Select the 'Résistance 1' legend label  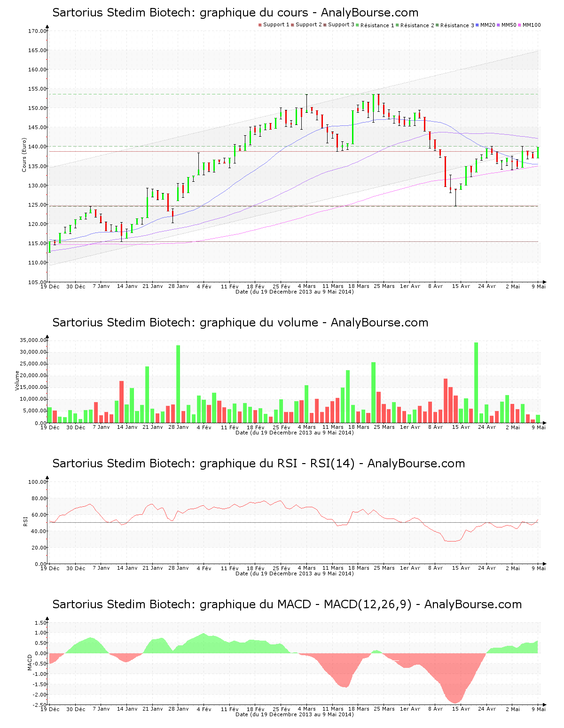[x=377, y=25]
